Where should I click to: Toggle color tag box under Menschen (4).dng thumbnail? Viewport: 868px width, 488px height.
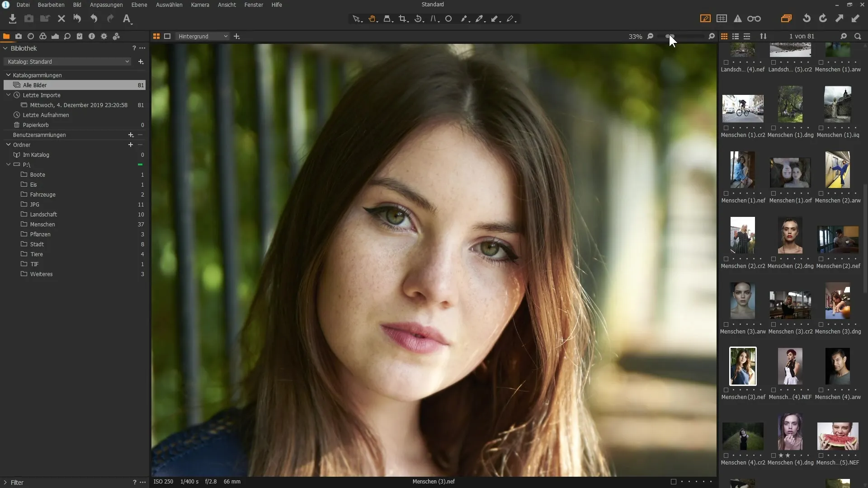click(774, 455)
